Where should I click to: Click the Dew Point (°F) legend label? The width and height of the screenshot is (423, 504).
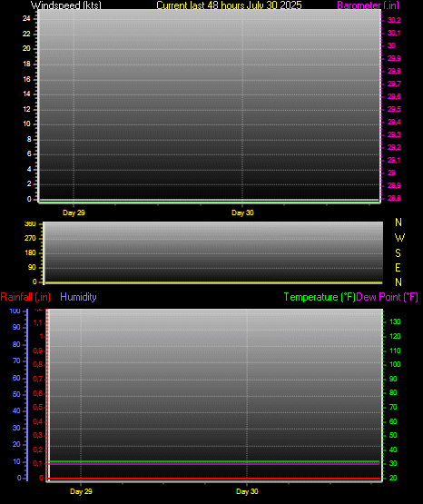point(387,297)
